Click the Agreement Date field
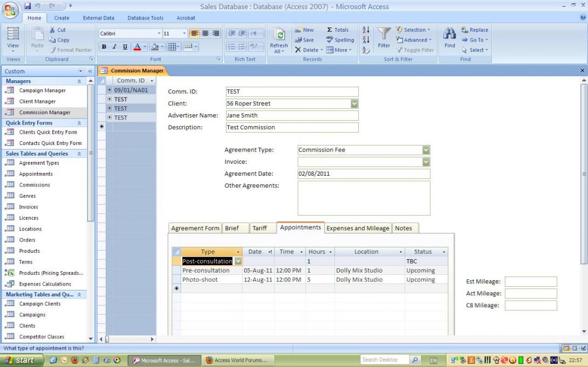The width and height of the screenshot is (588, 367). pos(364,174)
